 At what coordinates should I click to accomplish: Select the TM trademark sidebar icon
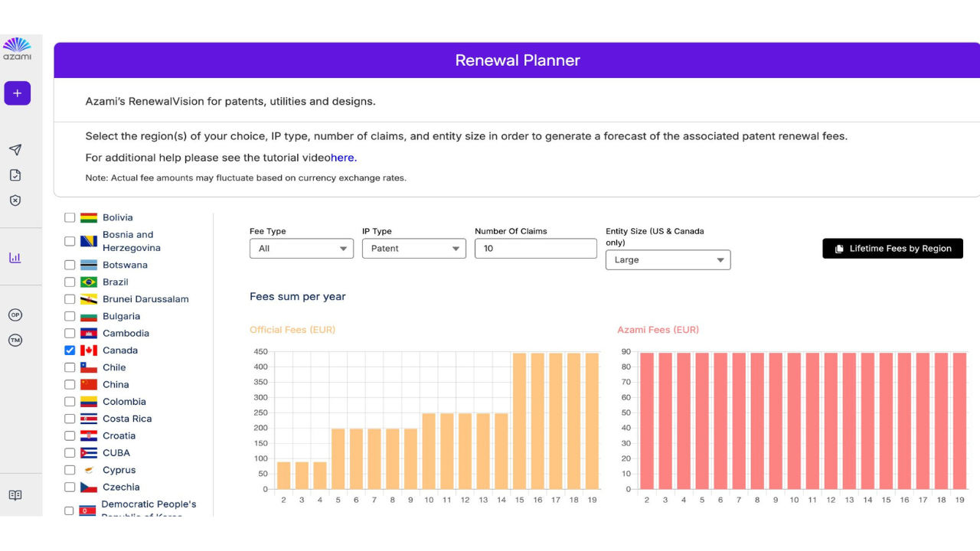click(x=15, y=340)
